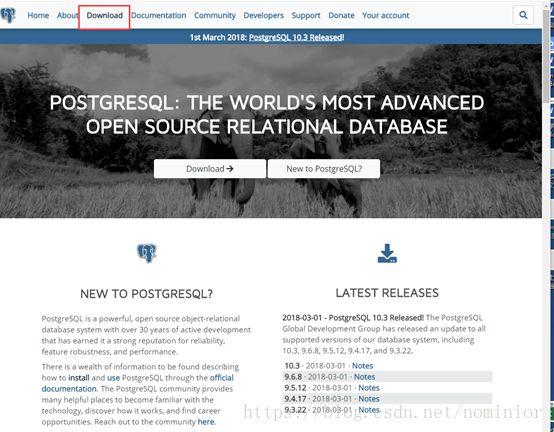The height and width of the screenshot is (432, 554).
Task: Open the Developers nav item
Action: (x=264, y=16)
